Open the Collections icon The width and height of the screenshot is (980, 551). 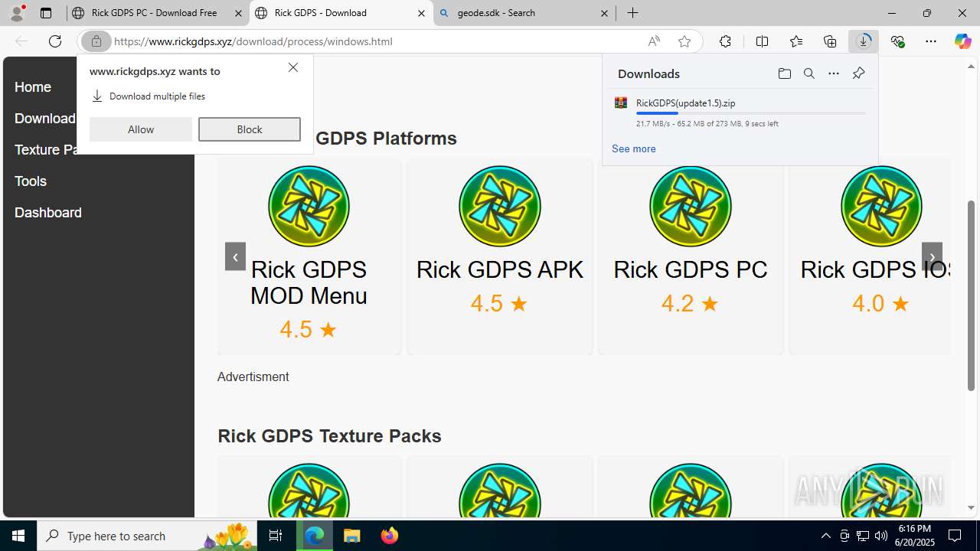830,41
